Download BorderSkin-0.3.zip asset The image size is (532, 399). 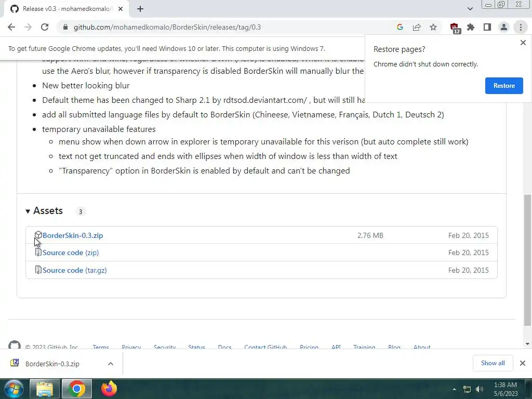click(x=73, y=235)
